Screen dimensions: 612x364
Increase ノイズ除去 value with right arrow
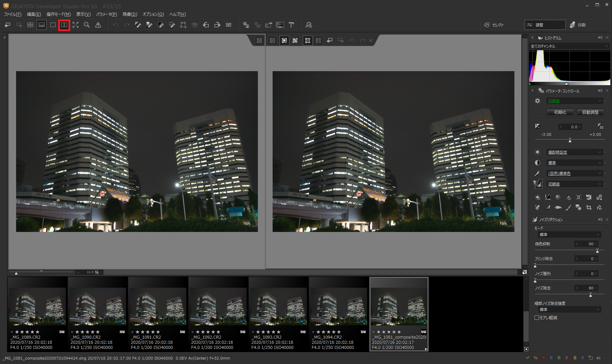point(596,288)
